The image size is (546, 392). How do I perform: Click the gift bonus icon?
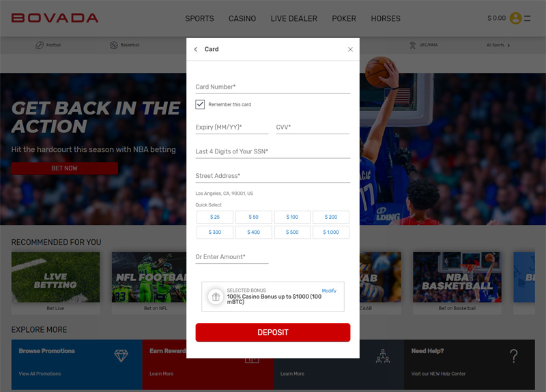click(216, 297)
